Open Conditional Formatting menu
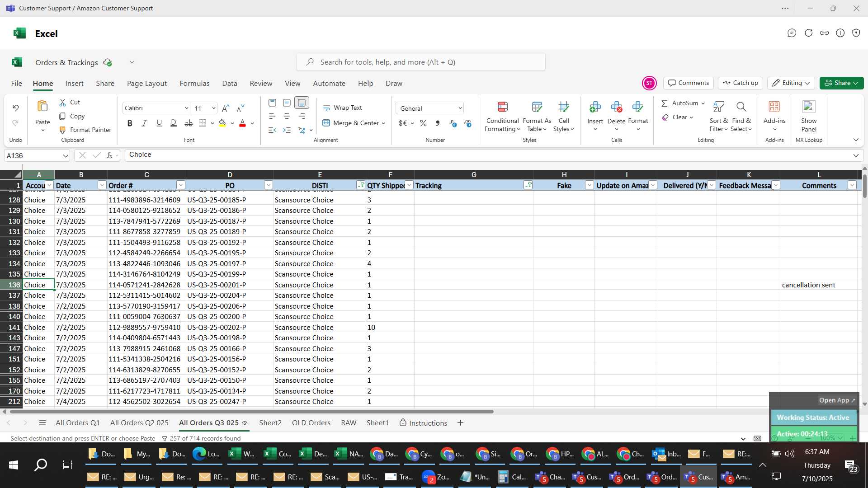The width and height of the screenshot is (868, 488). pos(502,117)
